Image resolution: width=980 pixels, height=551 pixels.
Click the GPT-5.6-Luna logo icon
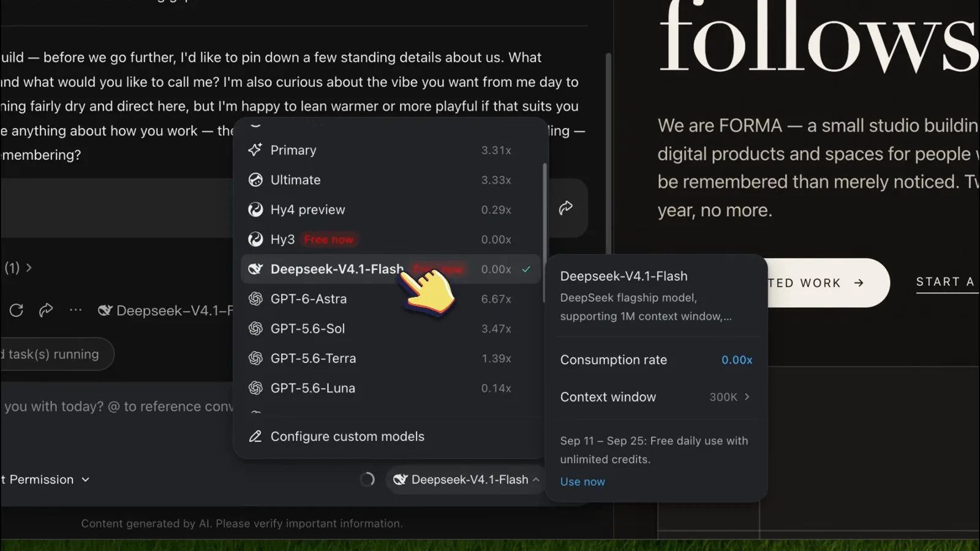pos(255,388)
